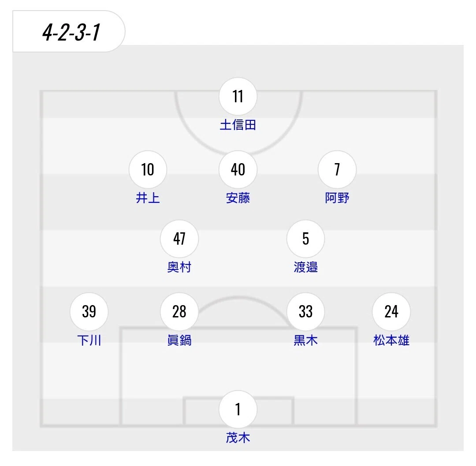476x466 pixels.
Task: Select the number 24 player badge
Action: pos(391,312)
